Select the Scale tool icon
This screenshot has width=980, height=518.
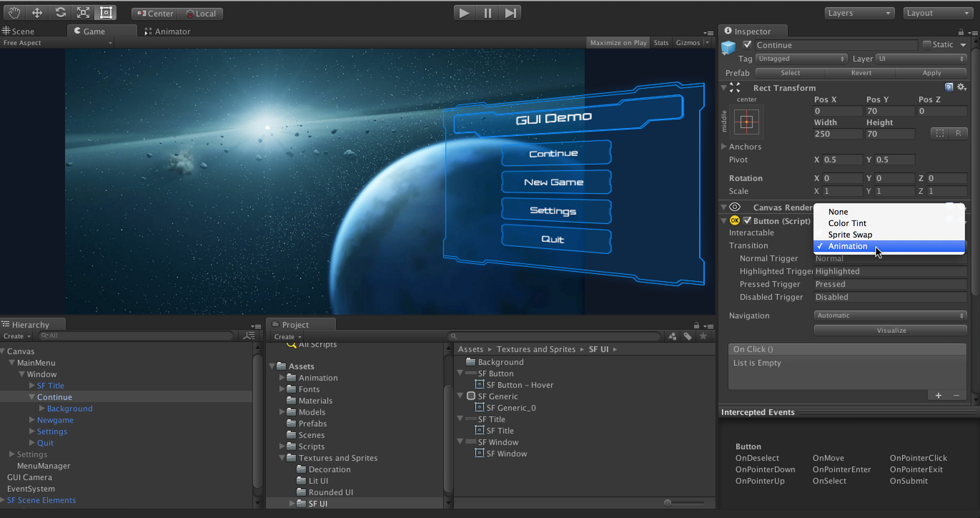point(83,13)
